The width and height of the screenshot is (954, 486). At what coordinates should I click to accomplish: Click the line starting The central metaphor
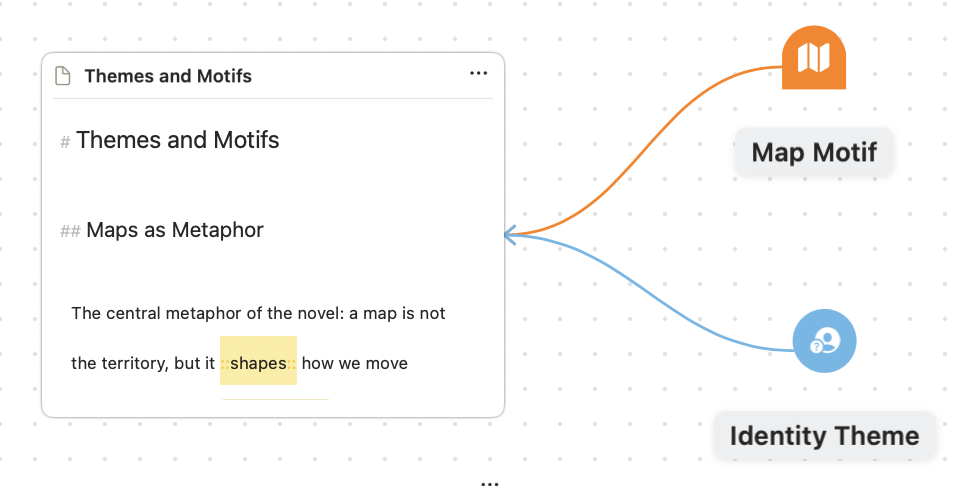coord(258,313)
